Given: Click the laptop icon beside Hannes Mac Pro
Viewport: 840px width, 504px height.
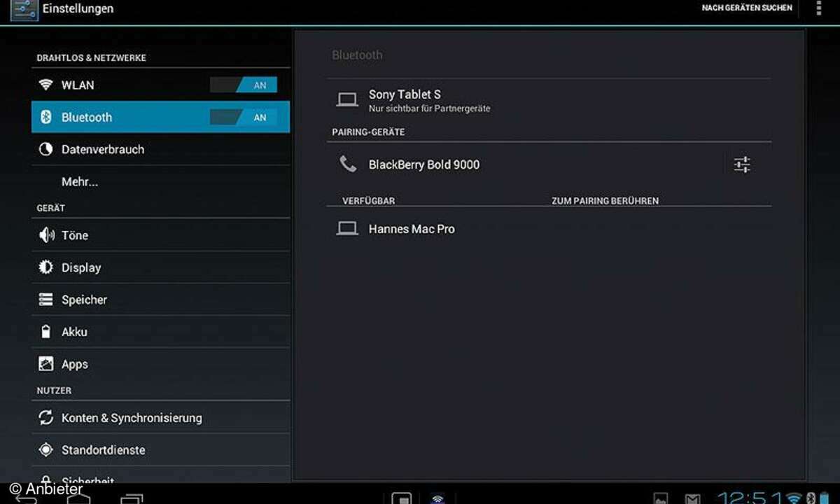Looking at the screenshot, I should (x=347, y=229).
